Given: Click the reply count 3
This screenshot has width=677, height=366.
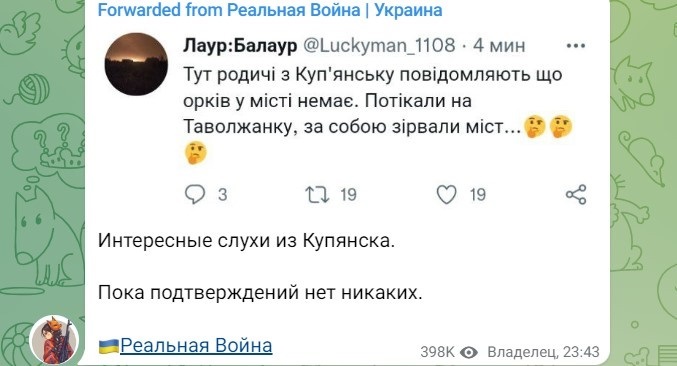Looking at the screenshot, I should tap(222, 195).
